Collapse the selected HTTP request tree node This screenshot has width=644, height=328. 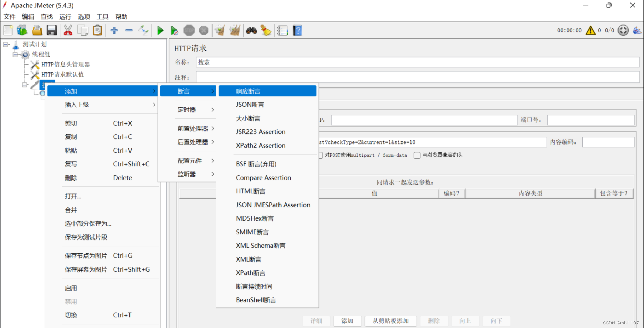pyautogui.click(x=25, y=85)
